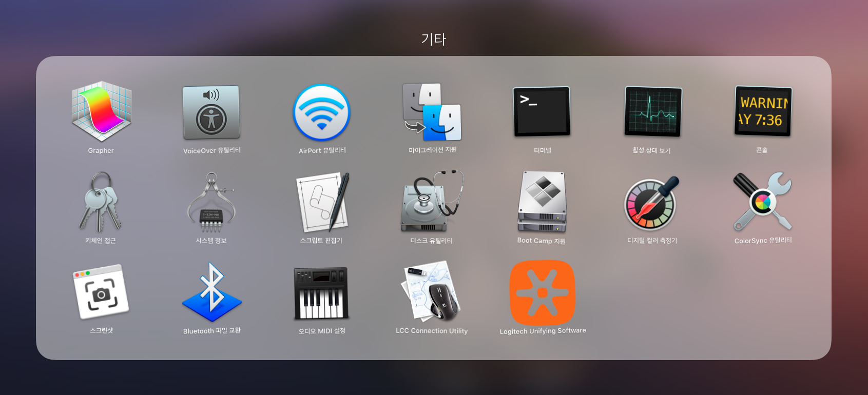868x395 pixels.
Task: Launch the 스크린샷 app
Action: click(x=101, y=292)
